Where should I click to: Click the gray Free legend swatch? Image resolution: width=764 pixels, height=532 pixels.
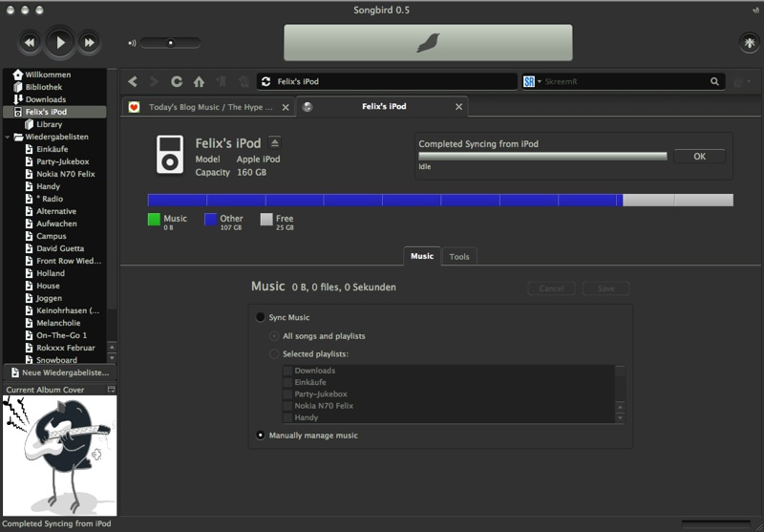pos(266,220)
